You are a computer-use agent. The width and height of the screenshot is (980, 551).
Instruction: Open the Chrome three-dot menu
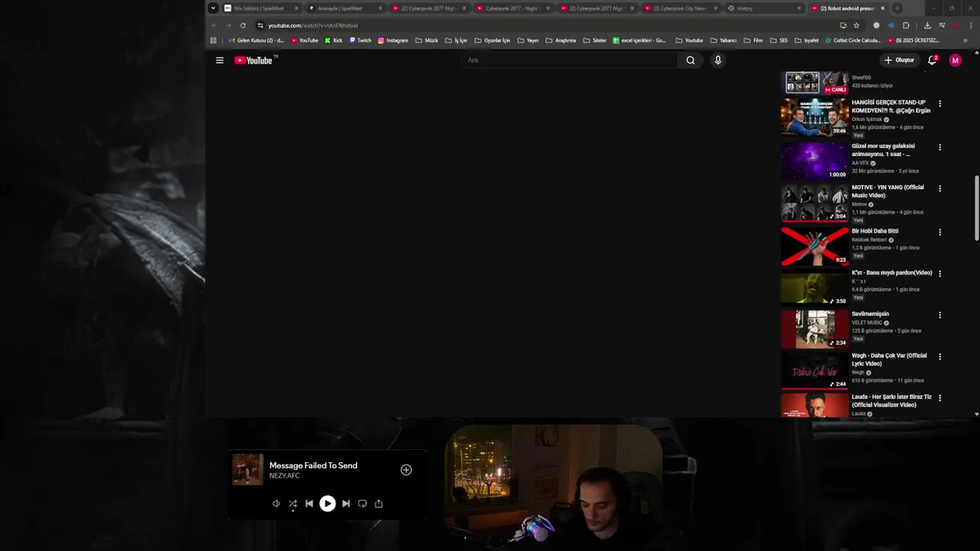971,25
